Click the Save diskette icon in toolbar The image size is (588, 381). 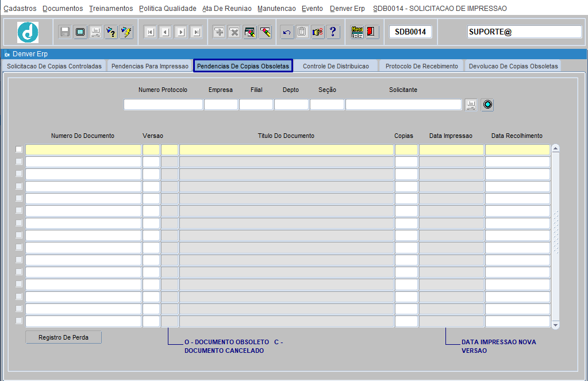(65, 32)
